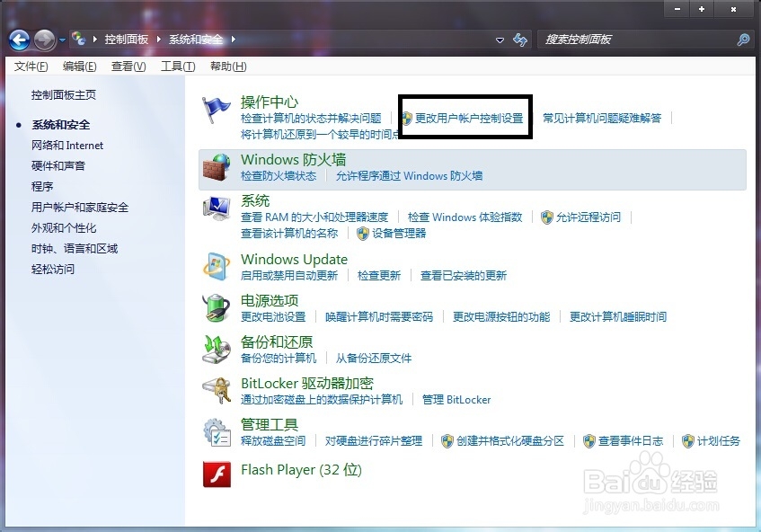Click the Control Panel icon in address bar
This screenshot has width=761, height=532.
[x=78, y=39]
